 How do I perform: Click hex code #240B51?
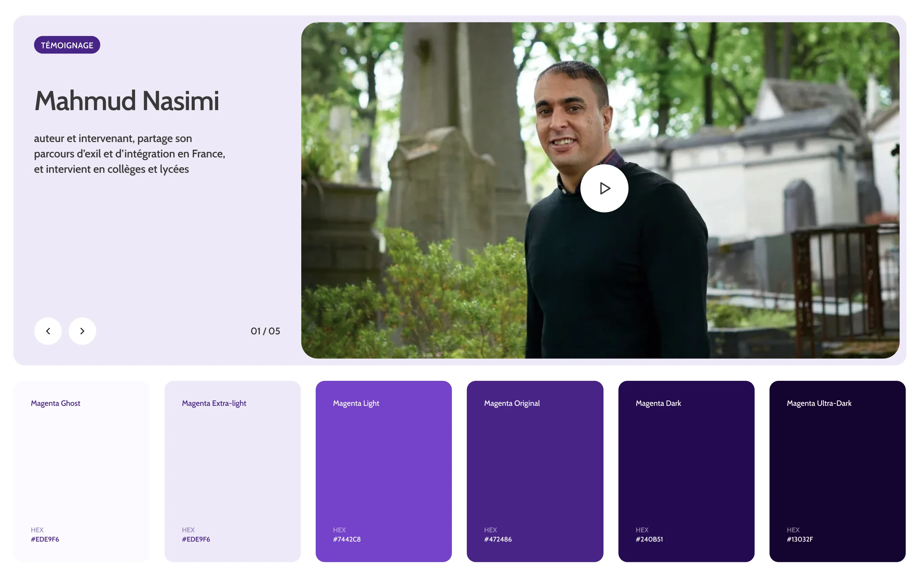(x=649, y=539)
